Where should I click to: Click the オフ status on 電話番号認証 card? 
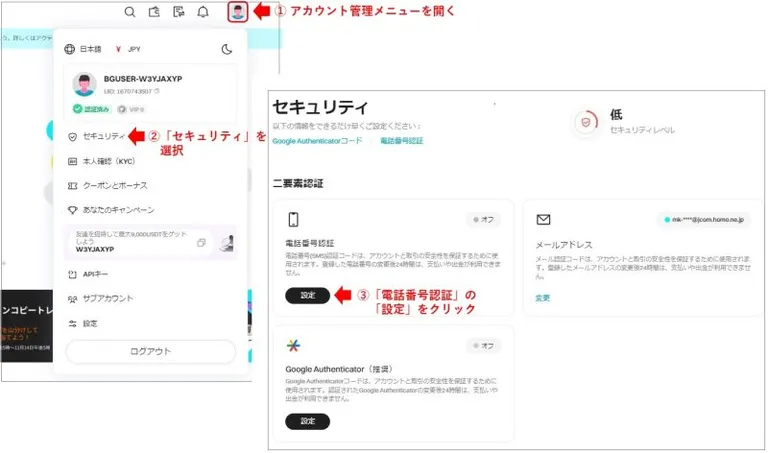pyautogui.click(x=483, y=219)
